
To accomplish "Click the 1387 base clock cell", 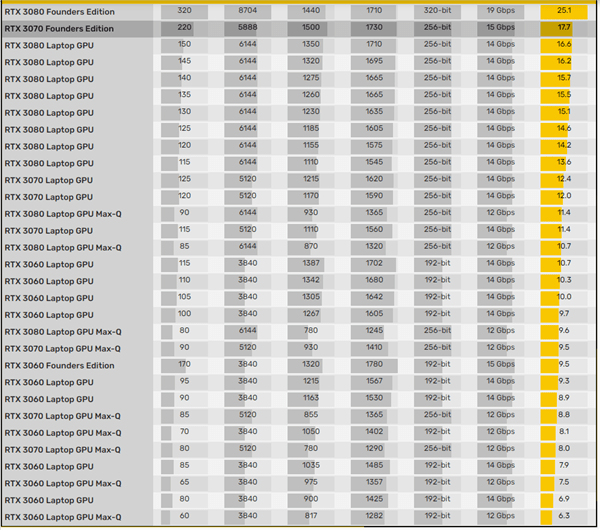I will pyautogui.click(x=311, y=263).
